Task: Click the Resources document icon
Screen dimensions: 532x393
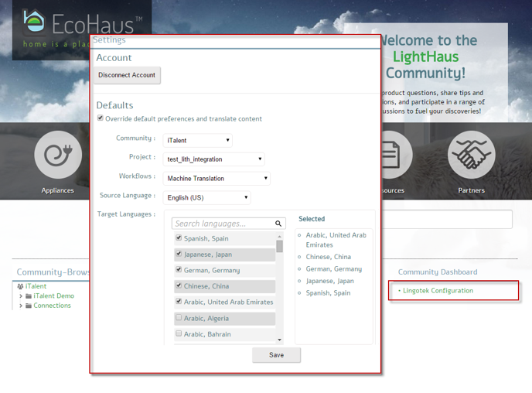Action: 390,155
